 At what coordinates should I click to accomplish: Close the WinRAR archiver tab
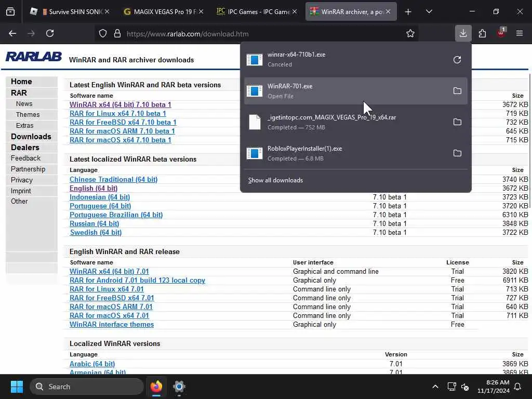coord(388,11)
